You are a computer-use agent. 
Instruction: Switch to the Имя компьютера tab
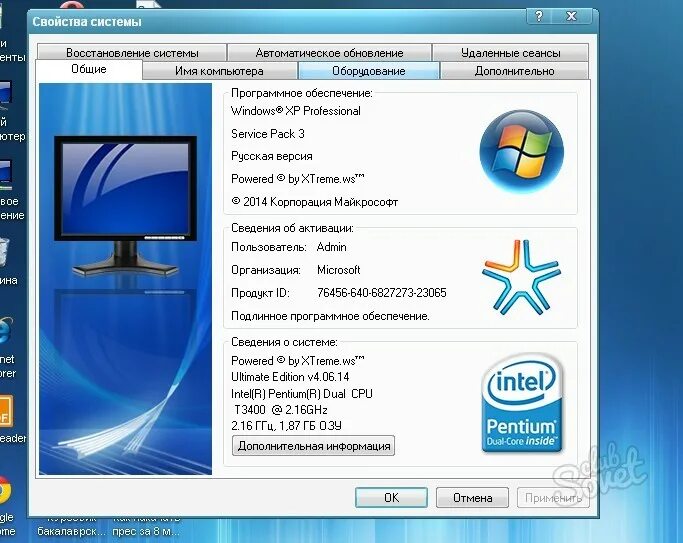click(220, 71)
